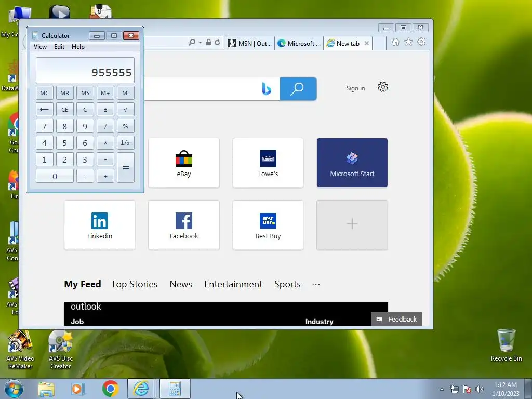Image resolution: width=532 pixels, height=399 pixels.
Task: Select the My Feed tab
Action: 83,284
